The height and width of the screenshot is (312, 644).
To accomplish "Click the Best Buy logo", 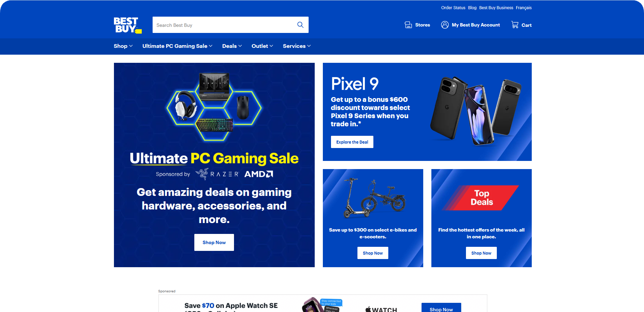I will (128, 25).
